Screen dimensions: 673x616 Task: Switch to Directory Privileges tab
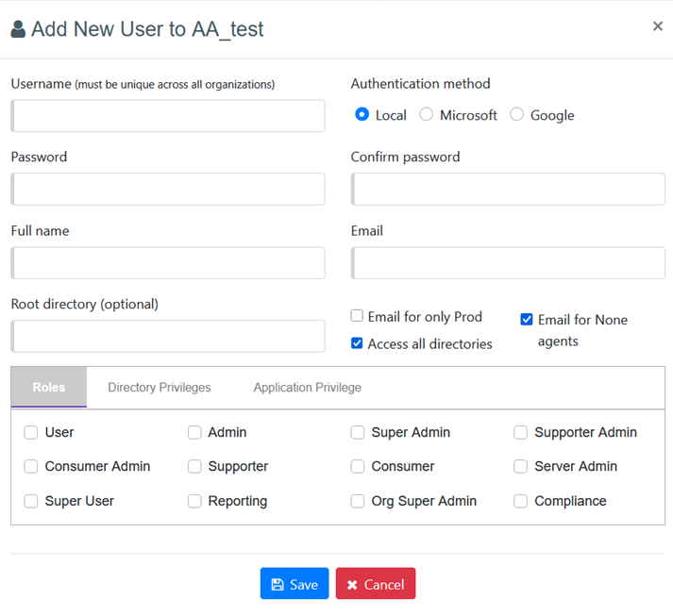click(x=160, y=388)
